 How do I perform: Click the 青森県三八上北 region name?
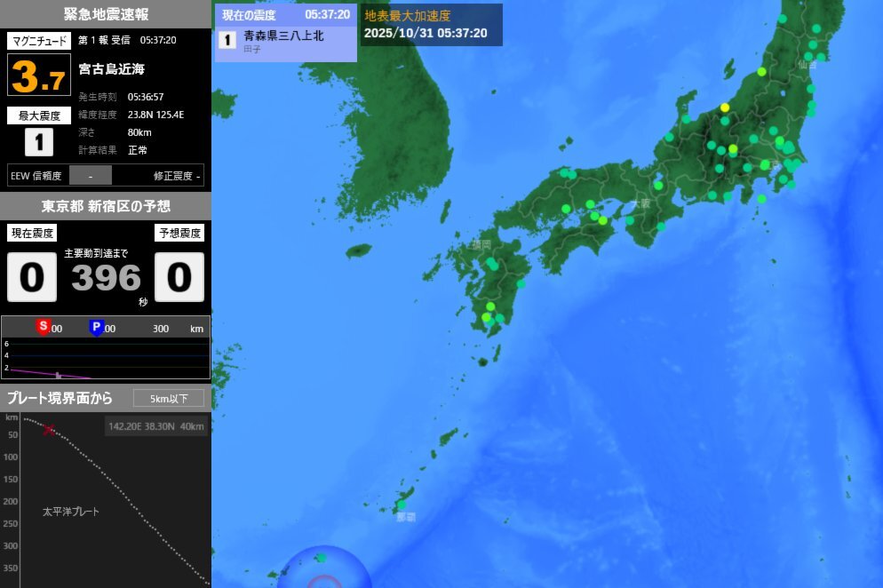pos(283,36)
